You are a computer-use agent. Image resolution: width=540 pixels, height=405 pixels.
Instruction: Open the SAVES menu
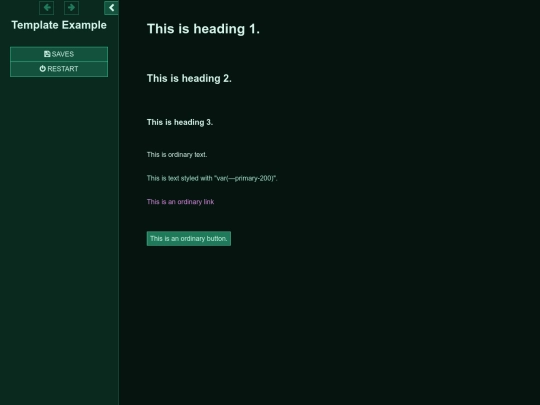(59, 54)
